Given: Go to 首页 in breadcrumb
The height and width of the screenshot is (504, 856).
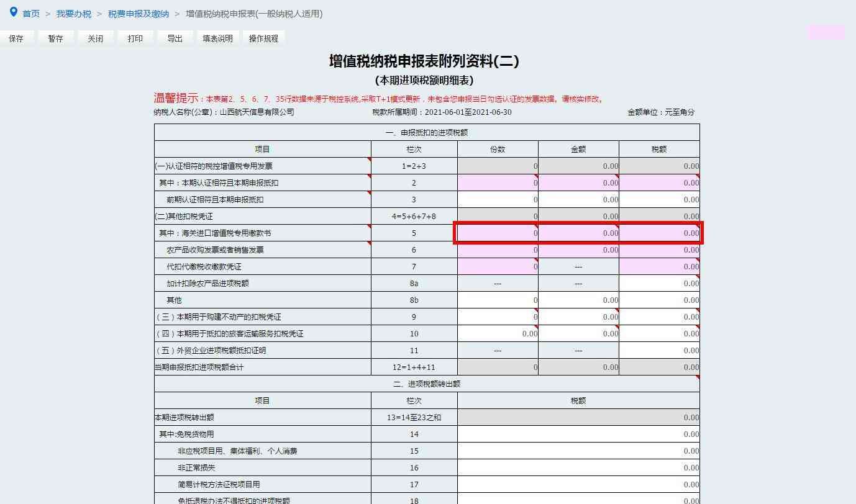Looking at the screenshot, I should click(x=31, y=14).
